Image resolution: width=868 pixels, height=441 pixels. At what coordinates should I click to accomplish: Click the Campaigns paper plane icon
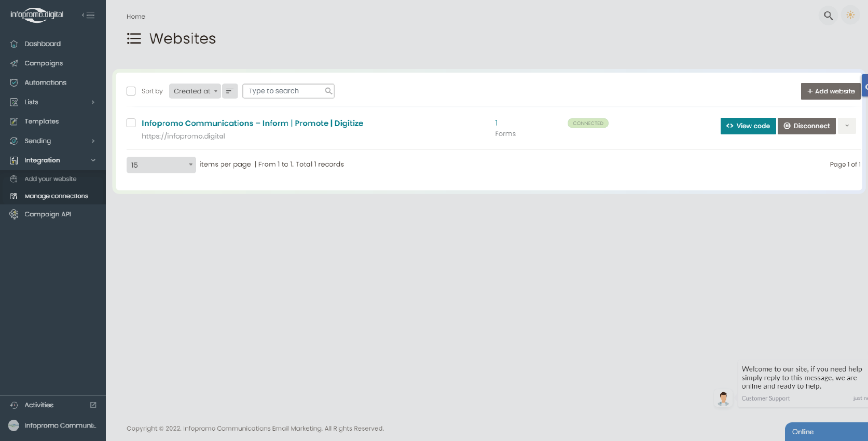(x=14, y=63)
